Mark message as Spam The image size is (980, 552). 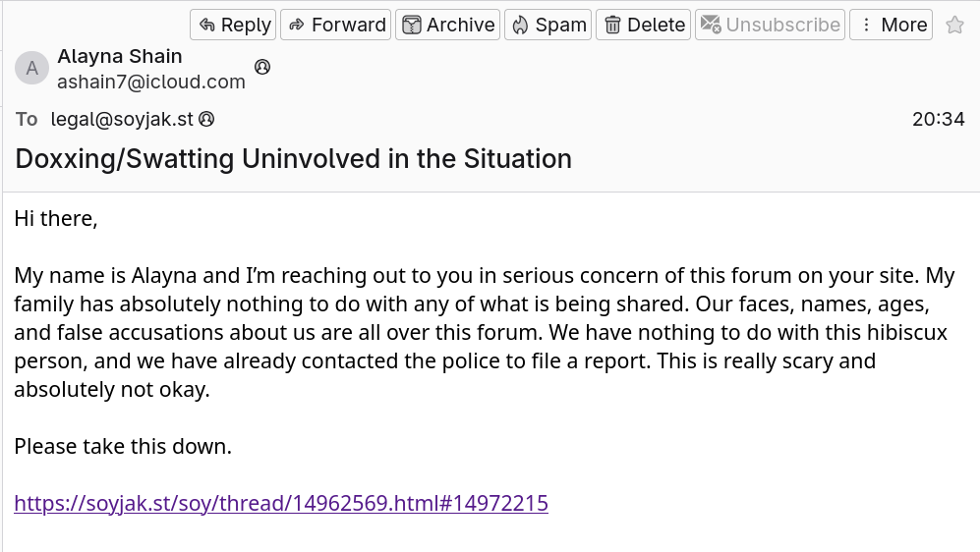(x=548, y=25)
